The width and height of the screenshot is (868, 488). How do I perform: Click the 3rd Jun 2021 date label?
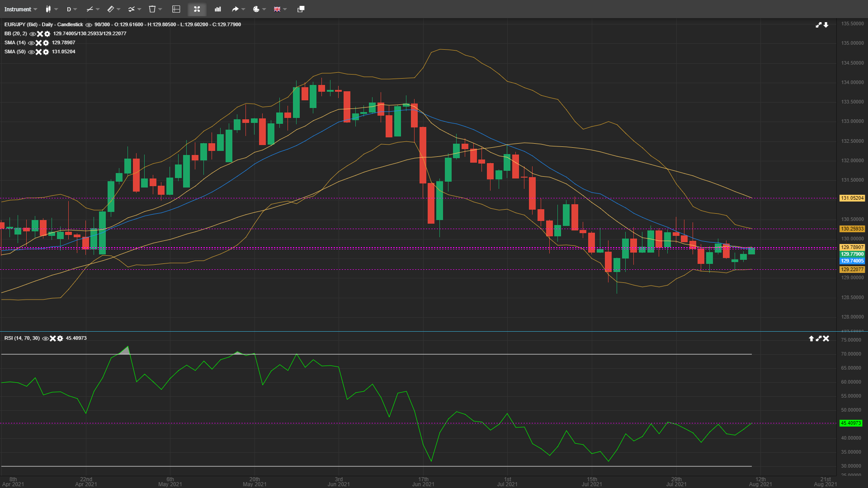(339, 482)
